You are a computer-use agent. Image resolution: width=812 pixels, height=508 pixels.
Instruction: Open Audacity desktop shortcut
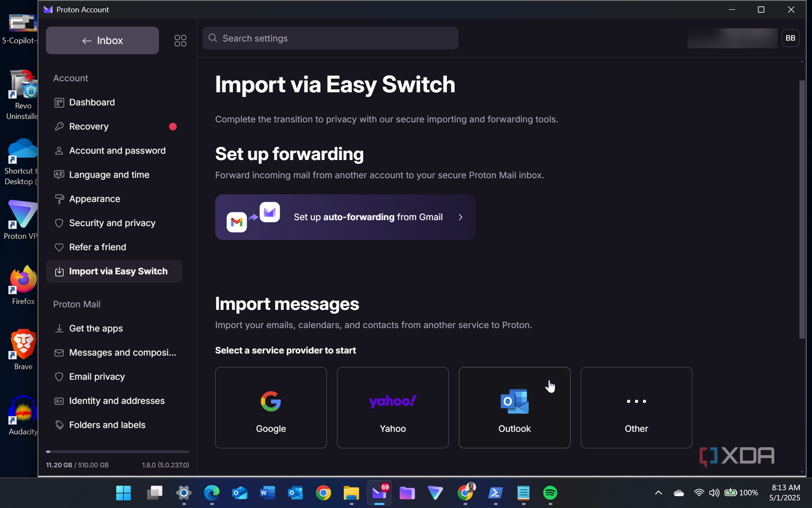point(23,415)
